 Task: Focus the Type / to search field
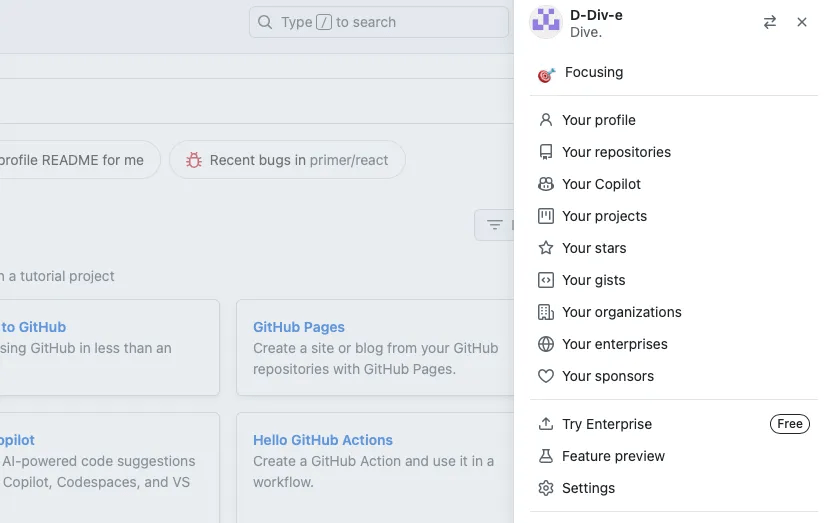click(x=379, y=22)
